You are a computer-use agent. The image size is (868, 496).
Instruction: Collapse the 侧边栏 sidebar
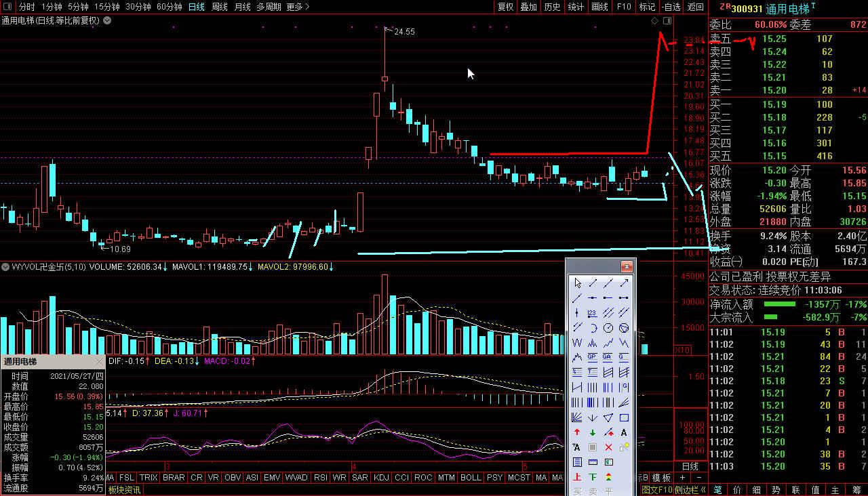tap(690, 490)
